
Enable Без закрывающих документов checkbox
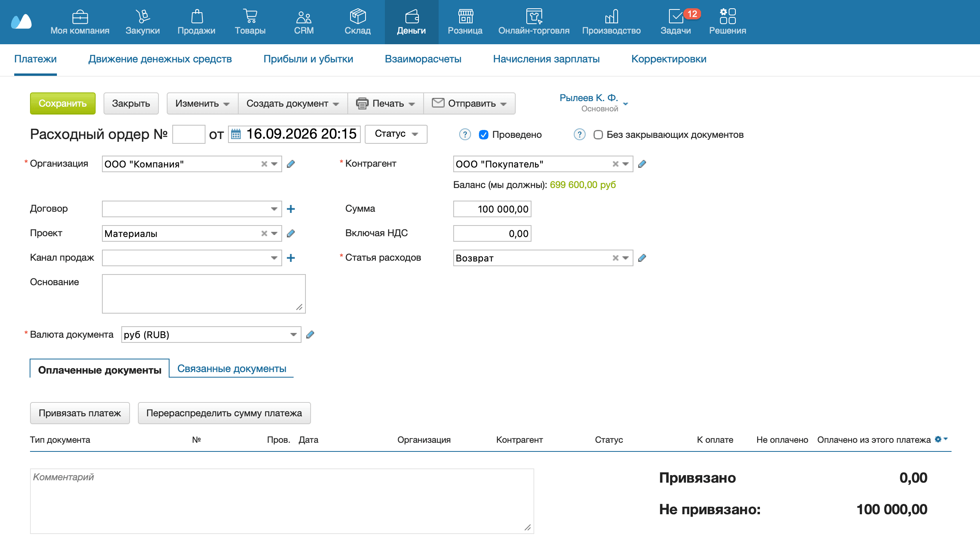[x=598, y=135]
